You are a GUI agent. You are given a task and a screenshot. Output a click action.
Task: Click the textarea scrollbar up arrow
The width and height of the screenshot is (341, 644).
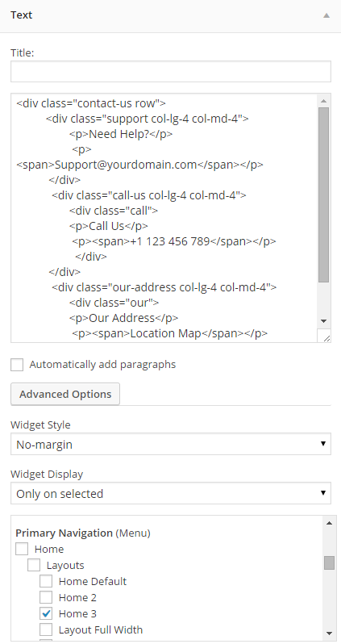323,101
